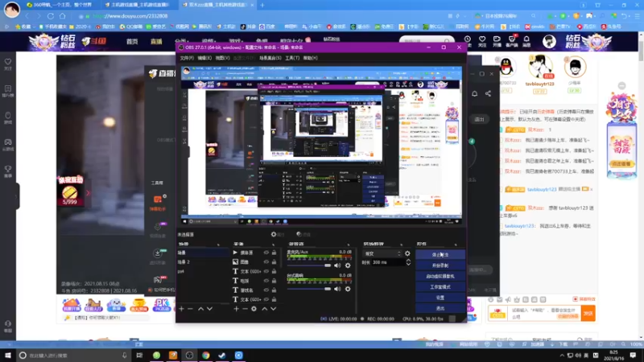Move selected source up in Sources panel
The width and height of the screenshot is (644, 362).
[x=265, y=309]
